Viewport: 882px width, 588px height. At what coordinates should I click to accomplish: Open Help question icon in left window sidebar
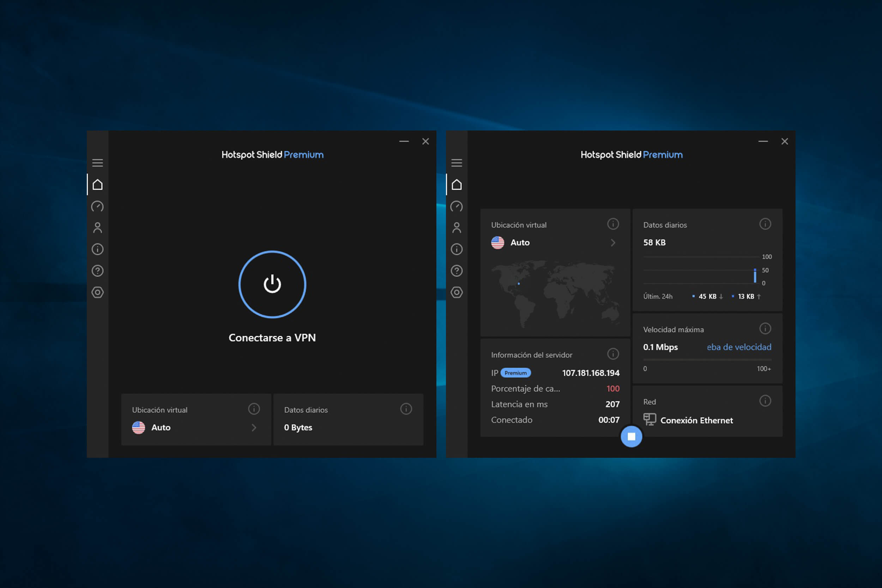[x=97, y=271]
